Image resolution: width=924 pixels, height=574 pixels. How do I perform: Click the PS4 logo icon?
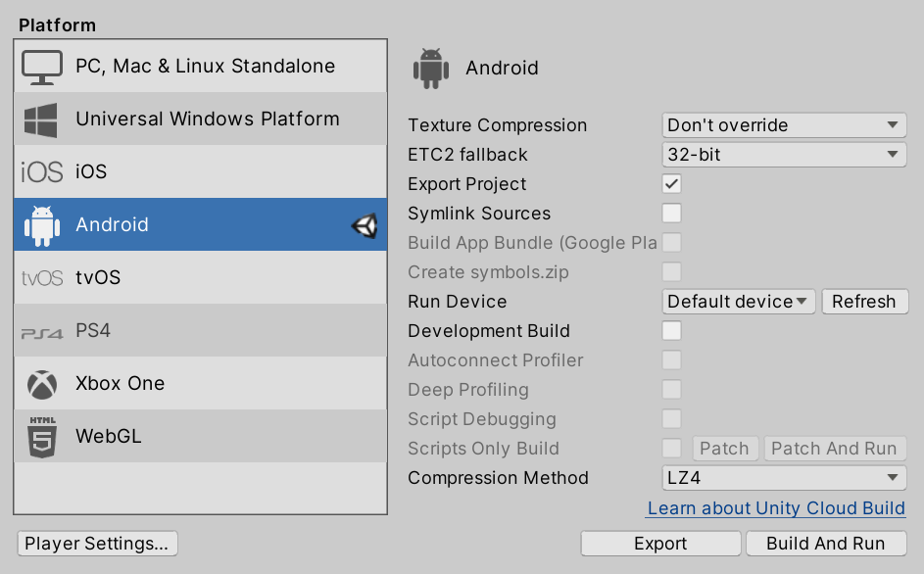coord(42,334)
